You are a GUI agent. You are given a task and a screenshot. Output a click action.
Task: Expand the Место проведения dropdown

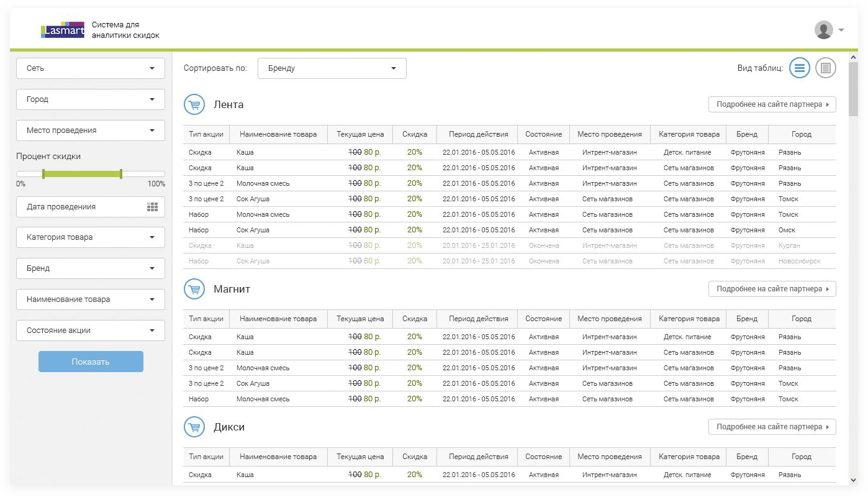click(91, 130)
